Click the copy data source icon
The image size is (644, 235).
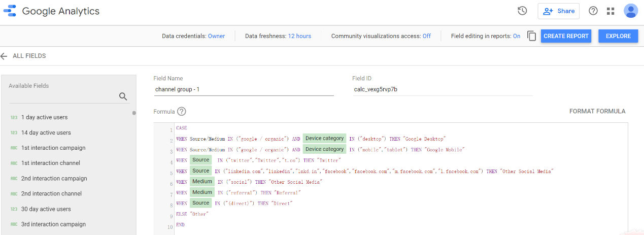(x=531, y=36)
